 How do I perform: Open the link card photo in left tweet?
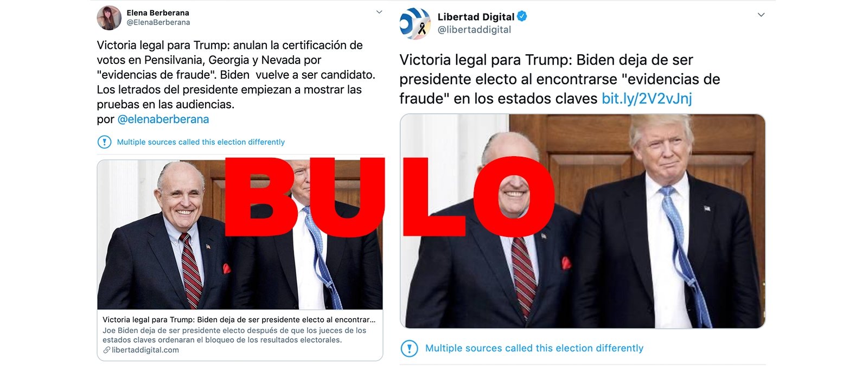click(x=240, y=235)
